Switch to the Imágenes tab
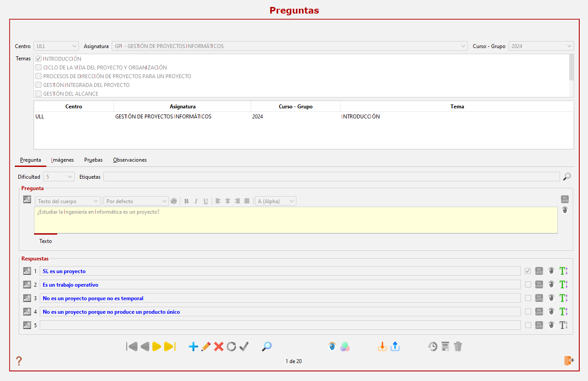The width and height of the screenshot is (588, 381). [x=62, y=160]
